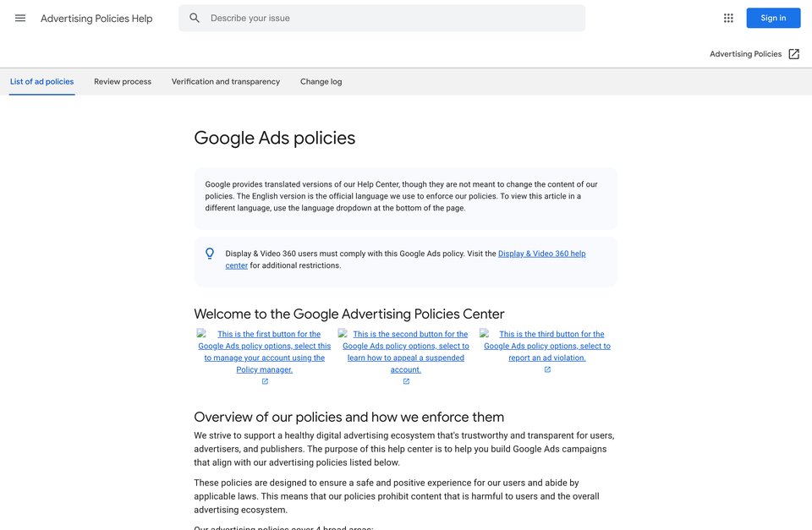Click external-link icon under suspended account link
Image resolution: width=812 pixels, height=530 pixels.
tap(406, 381)
